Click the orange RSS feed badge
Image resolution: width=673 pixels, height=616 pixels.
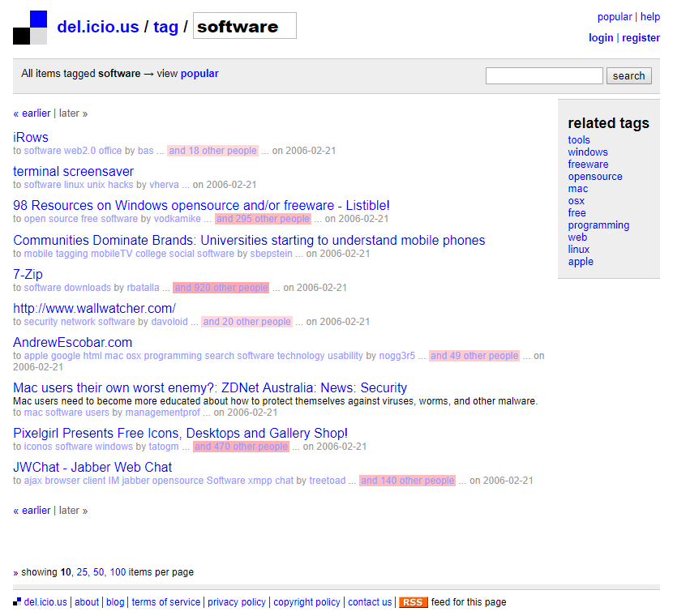(x=413, y=602)
